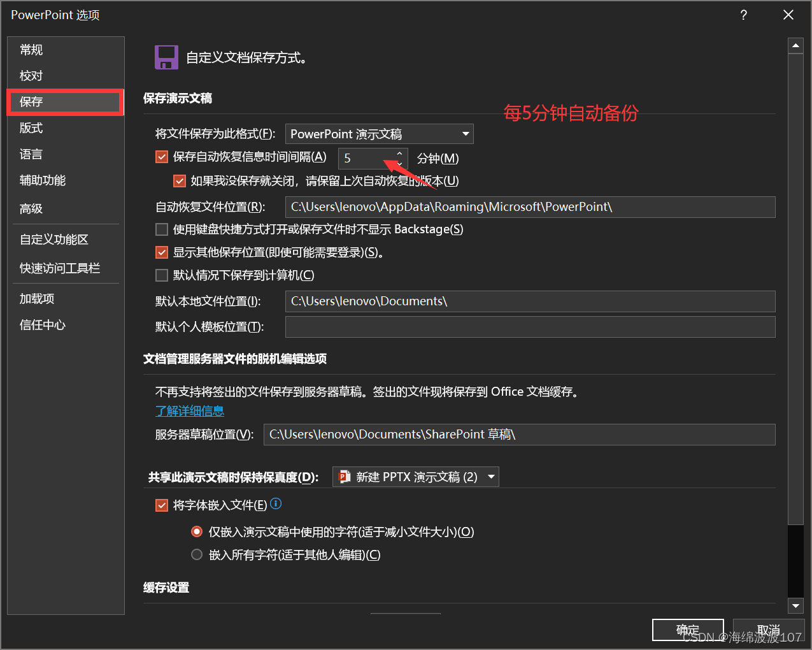Click the 自动恢复文件位置 path field
Screen dimensions: 812x650
pyautogui.click(x=531, y=207)
